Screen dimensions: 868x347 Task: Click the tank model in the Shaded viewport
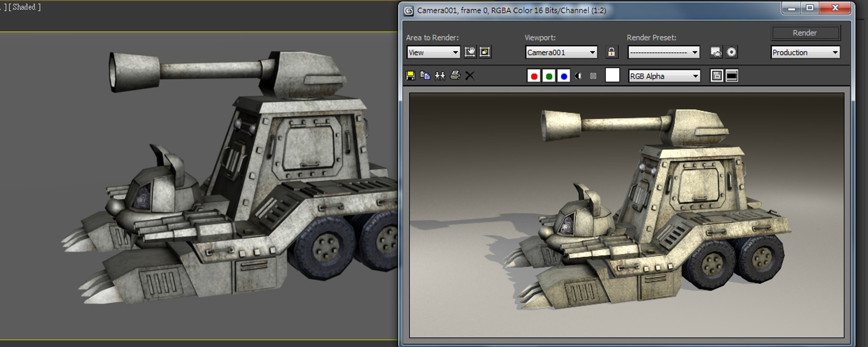(231, 176)
